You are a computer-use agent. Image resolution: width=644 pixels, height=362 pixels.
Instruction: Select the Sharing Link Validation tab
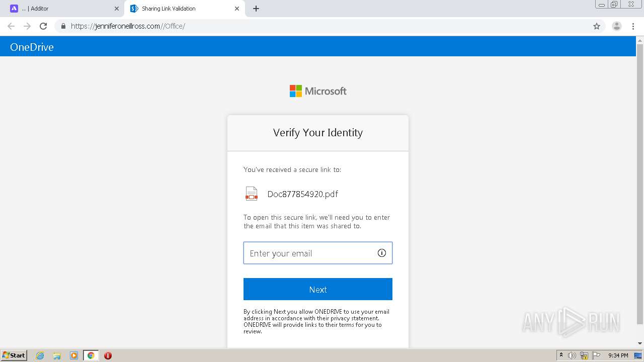coord(184,9)
